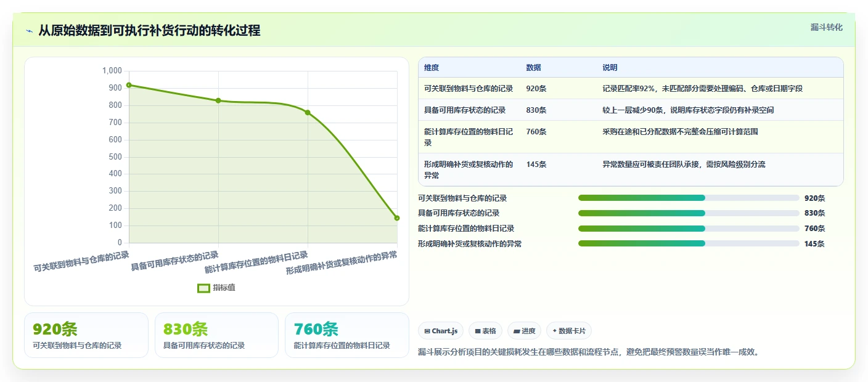This screenshot has height=382, width=868.
Task: Click the chart data point at 760
Action: [308, 113]
